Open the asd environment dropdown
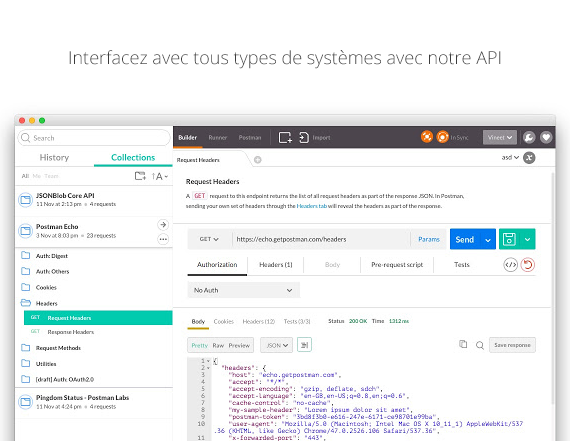This screenshot has height=441, width=570. (510, 157)
